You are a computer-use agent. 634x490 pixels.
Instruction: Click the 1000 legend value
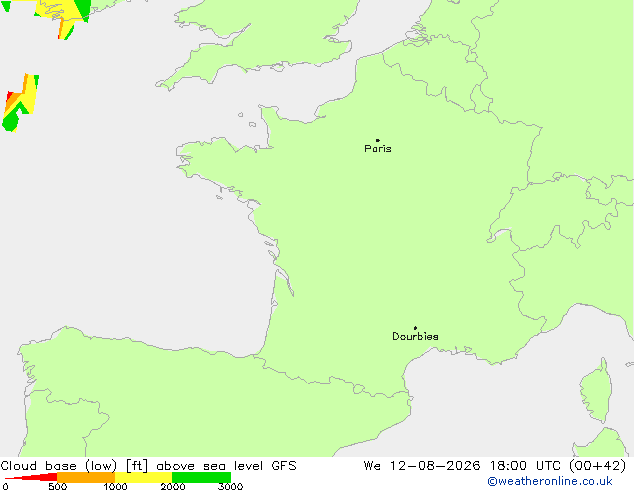click(115, 486)
